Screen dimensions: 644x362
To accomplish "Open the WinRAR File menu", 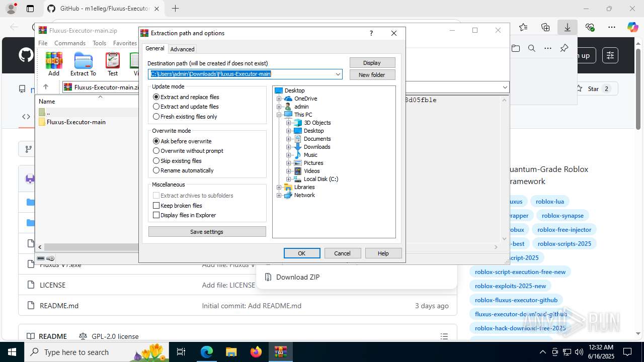I will [x=43, y=43].
